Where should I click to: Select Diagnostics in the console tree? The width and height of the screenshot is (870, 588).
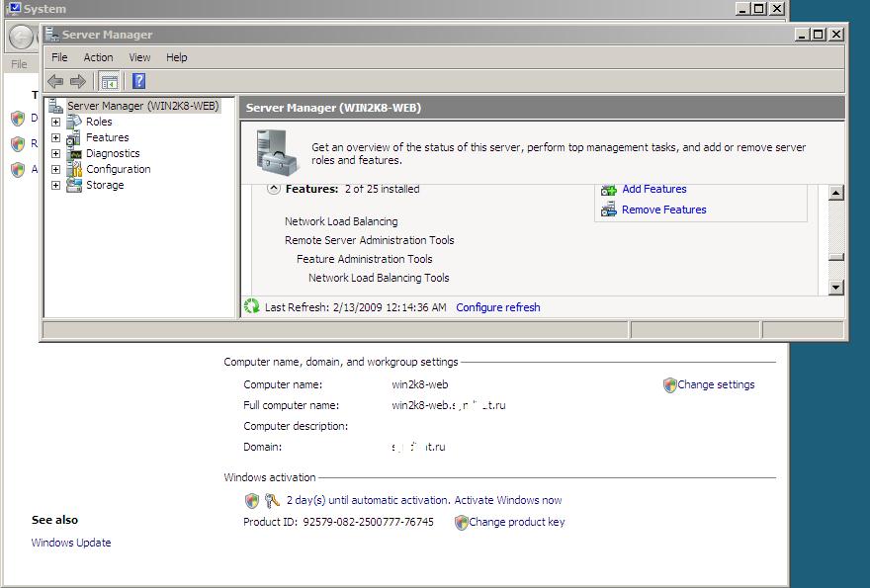coord(113,153)
